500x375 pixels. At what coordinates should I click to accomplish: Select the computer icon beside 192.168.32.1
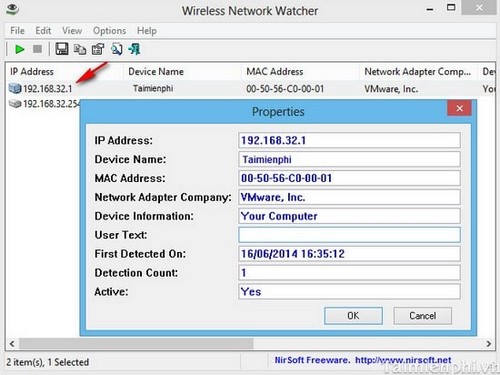(15, 88)
